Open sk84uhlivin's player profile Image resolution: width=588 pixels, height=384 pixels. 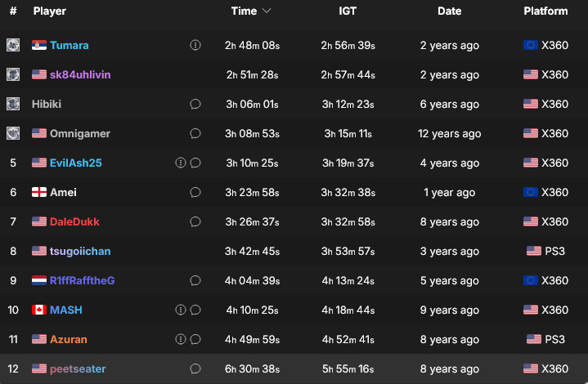click(80, 74)
